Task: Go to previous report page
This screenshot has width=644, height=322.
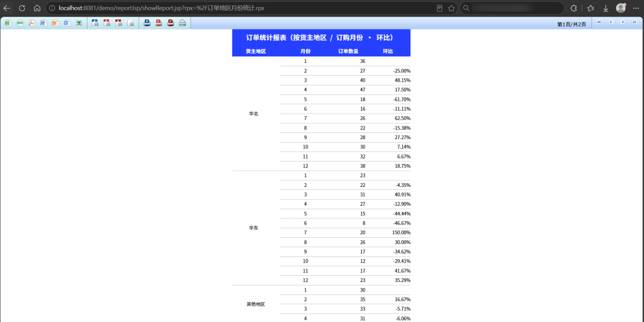Action: pos(611,22)
